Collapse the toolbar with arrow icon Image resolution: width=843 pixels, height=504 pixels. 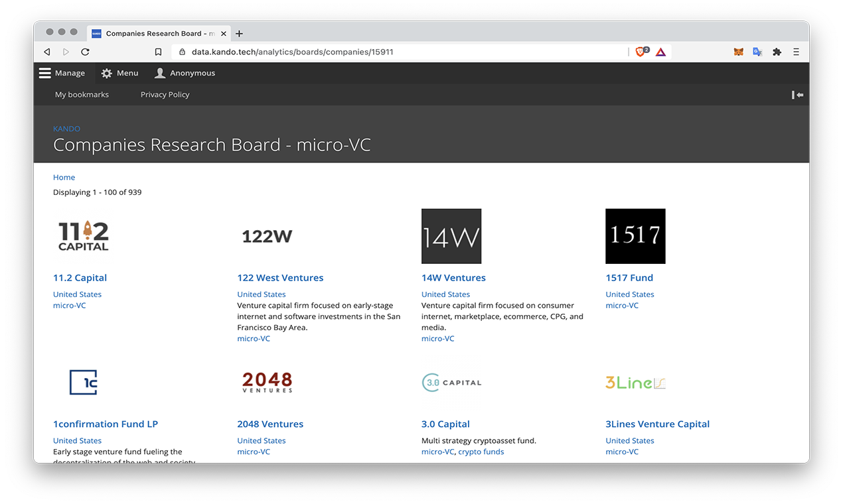[798, 95]
